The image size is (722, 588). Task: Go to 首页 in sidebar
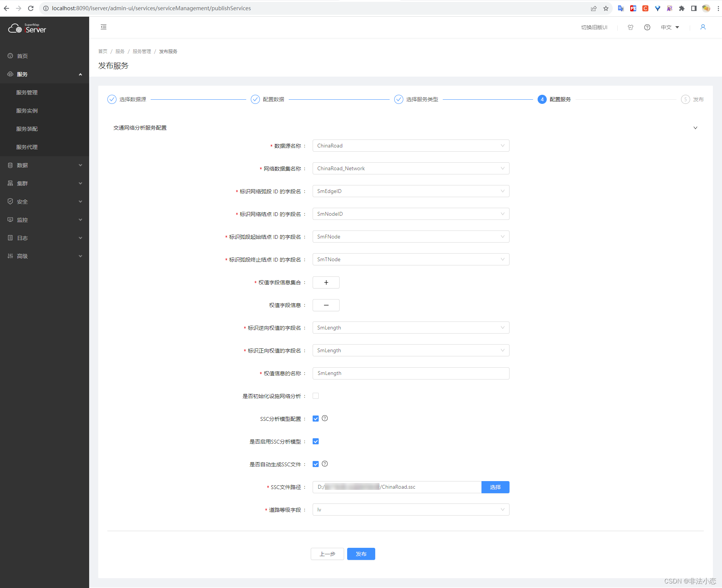tap(44, 56)
